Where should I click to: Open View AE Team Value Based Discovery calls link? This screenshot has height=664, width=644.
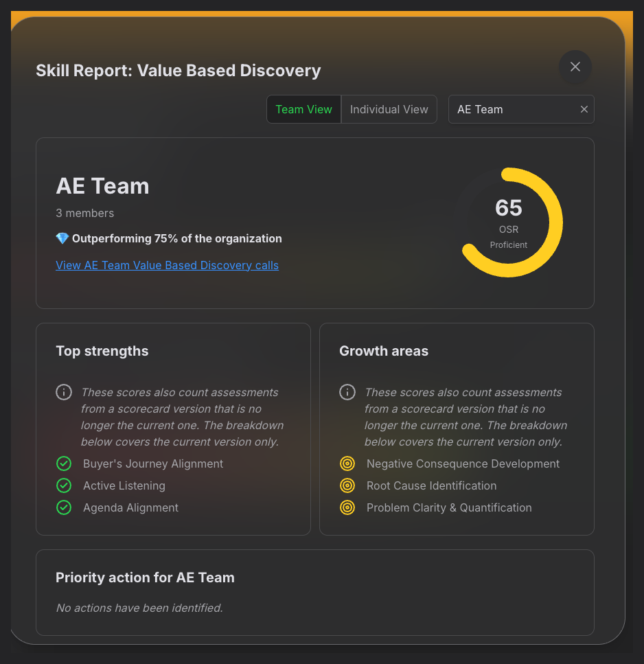[168, 265]
